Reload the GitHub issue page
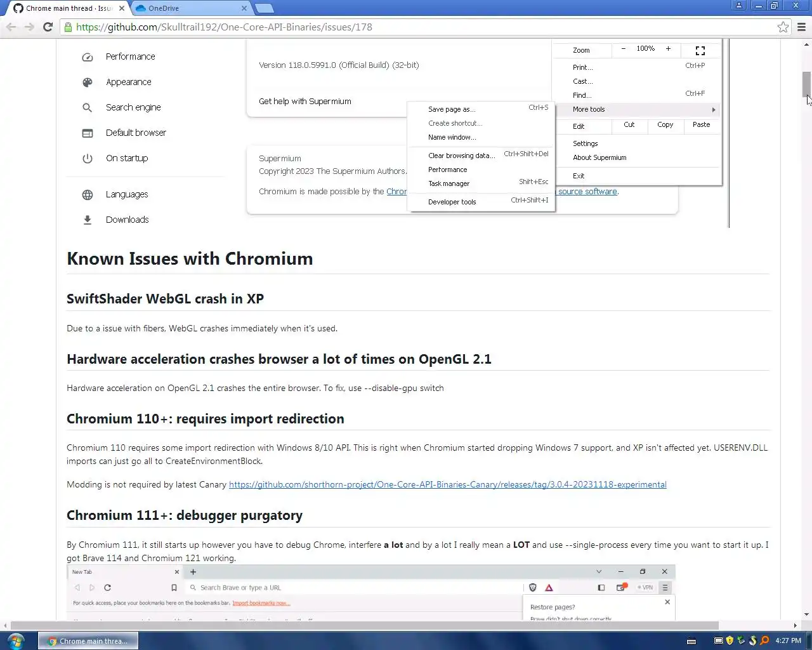Viewport: 812px width, 650px height. 48,27
